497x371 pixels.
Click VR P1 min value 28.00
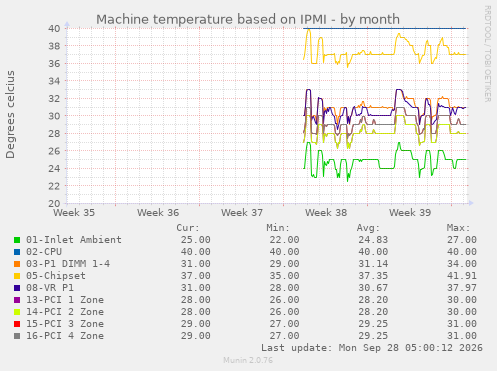(284, 288)
